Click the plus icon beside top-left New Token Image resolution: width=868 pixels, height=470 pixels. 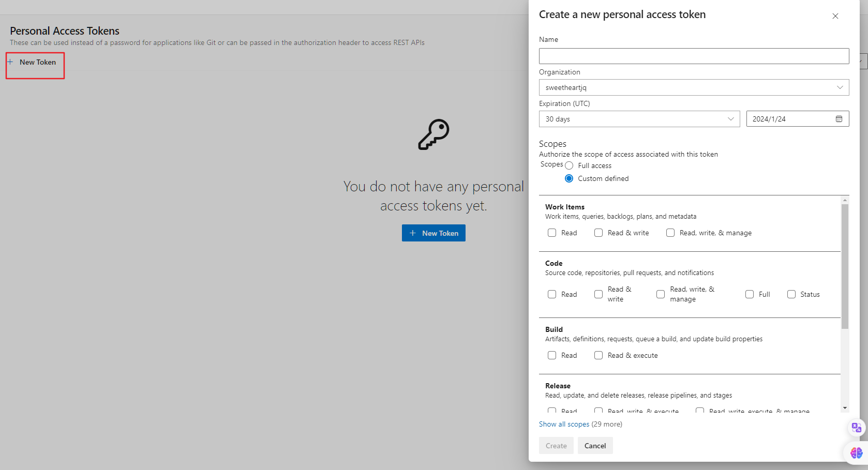click(10, 62)
